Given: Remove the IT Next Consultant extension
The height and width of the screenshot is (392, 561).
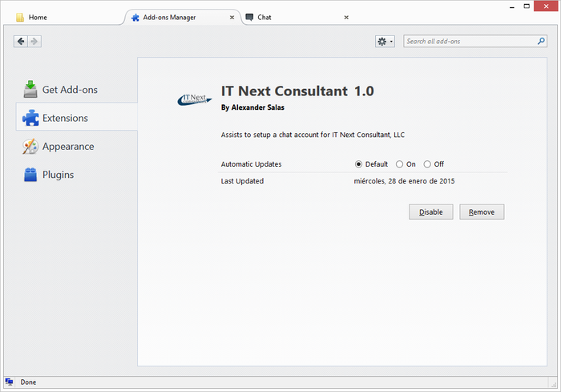Looking at the screenshot, I should coord(482,212).
